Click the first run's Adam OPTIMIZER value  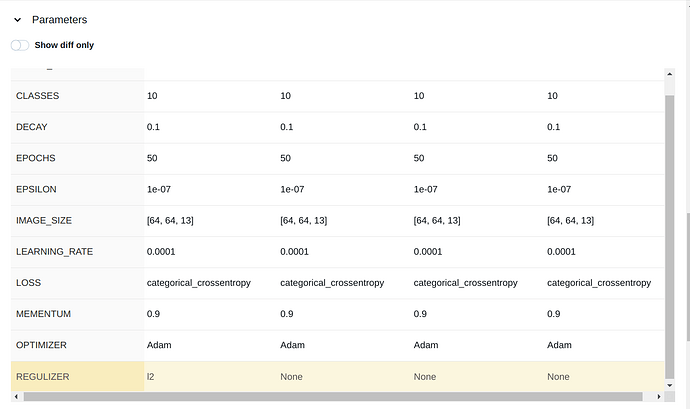(x=159, y=345)
